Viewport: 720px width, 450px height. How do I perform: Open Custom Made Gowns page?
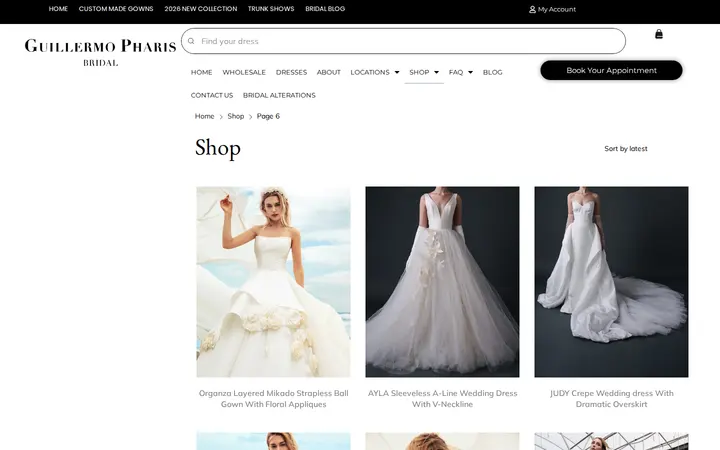point(116,9)
